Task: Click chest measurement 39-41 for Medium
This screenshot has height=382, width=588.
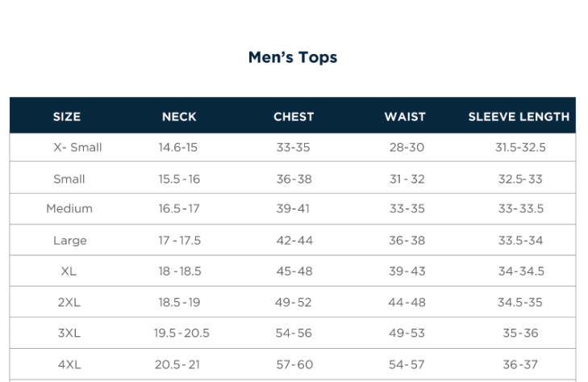Action: click(x=293, y=208)
